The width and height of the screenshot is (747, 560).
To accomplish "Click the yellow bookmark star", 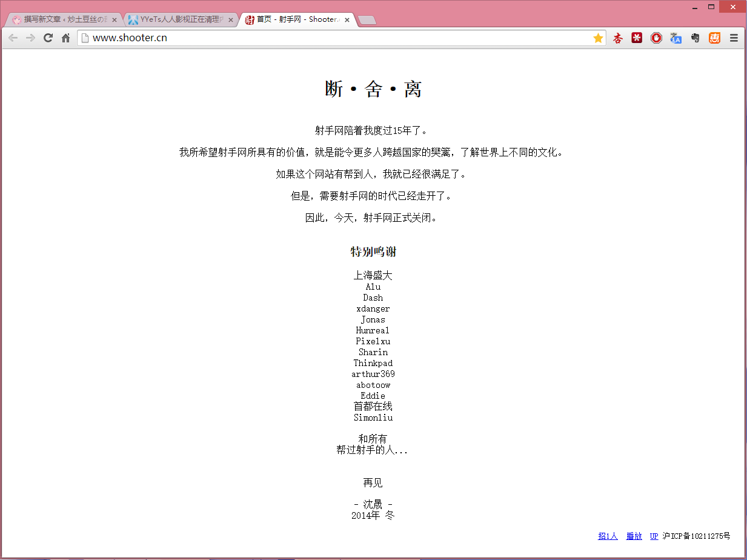I will tap(598, 38).
